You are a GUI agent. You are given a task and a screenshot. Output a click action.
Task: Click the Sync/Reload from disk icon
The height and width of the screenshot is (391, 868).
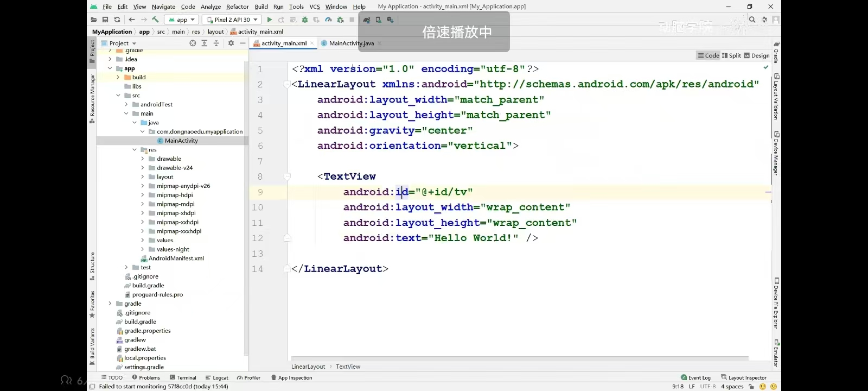[117, 20]
